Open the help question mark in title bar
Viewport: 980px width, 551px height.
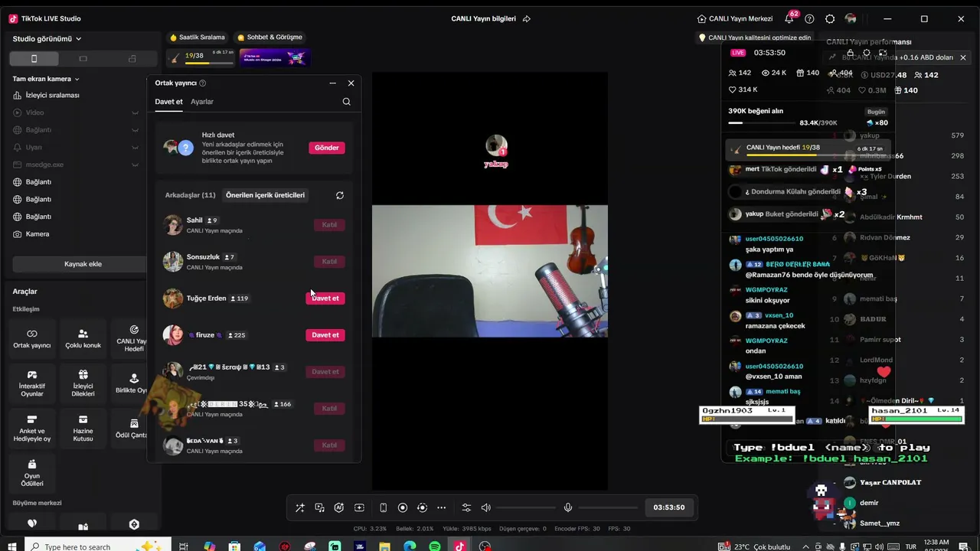click(x=809, y=19)
